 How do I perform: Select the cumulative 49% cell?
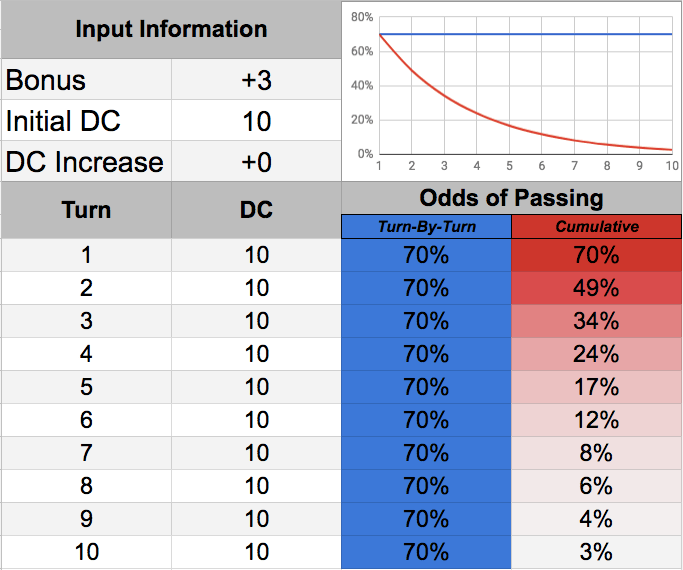[597, 288]
